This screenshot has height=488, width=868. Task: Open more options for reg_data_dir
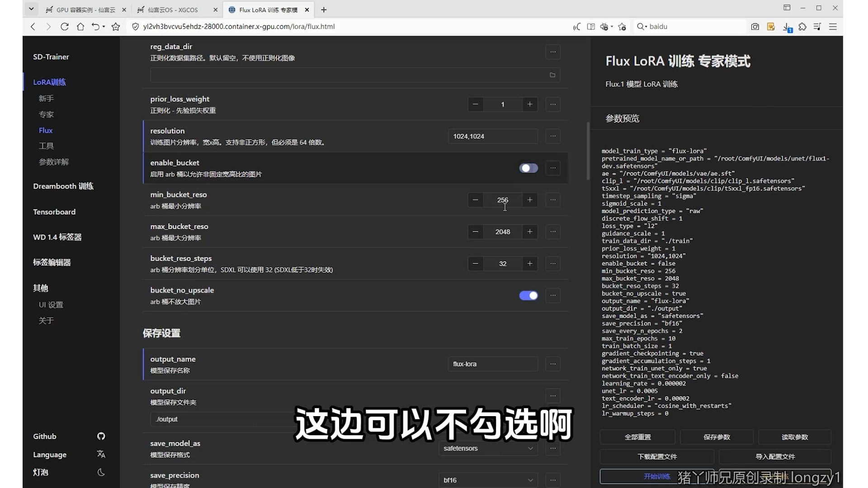pos(553,52)
